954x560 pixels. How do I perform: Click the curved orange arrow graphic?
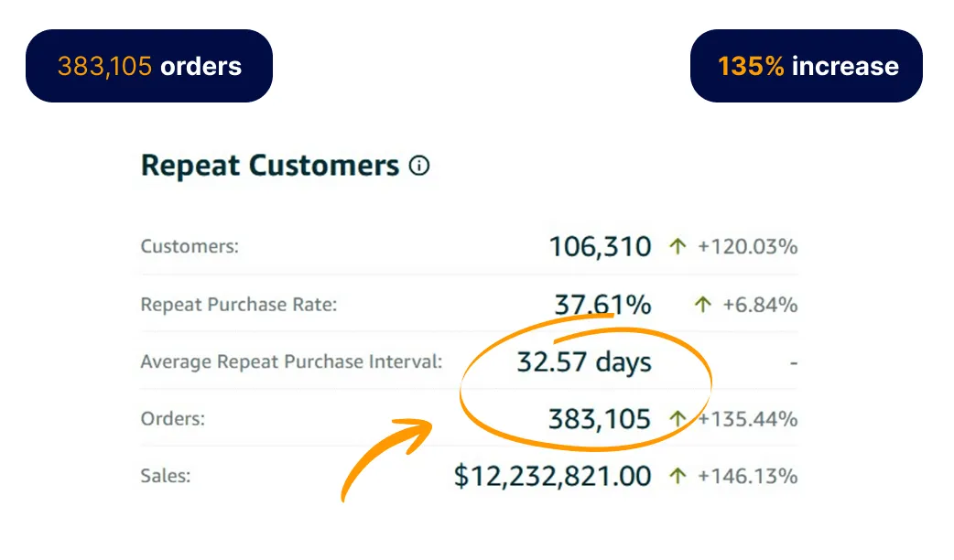pos(387,456)
